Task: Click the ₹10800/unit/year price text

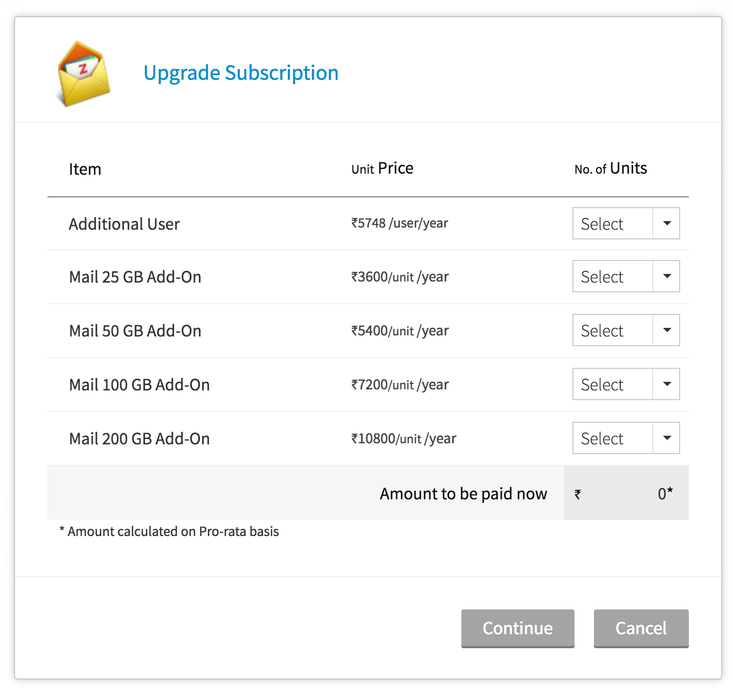Action: (x=403, y=438)
